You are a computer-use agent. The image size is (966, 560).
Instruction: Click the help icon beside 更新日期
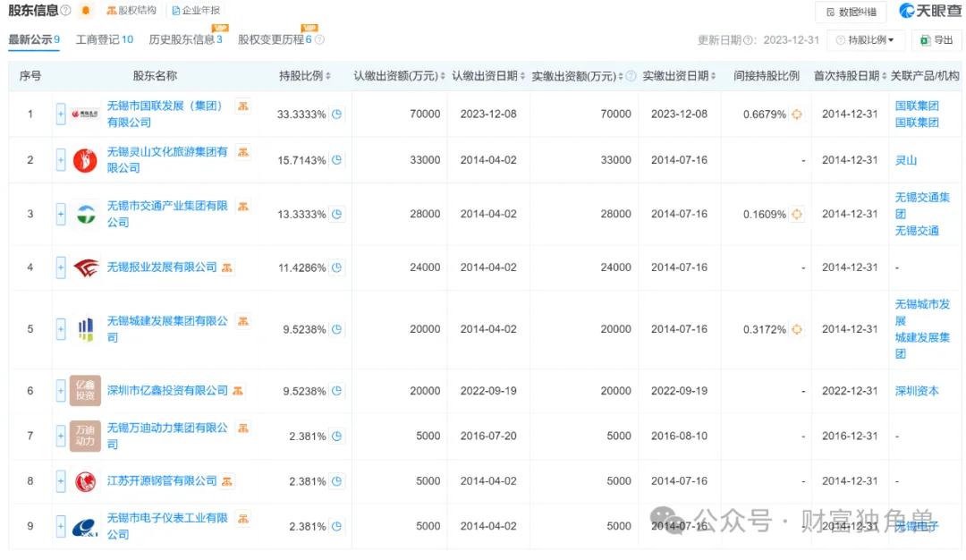coord(749,40)
